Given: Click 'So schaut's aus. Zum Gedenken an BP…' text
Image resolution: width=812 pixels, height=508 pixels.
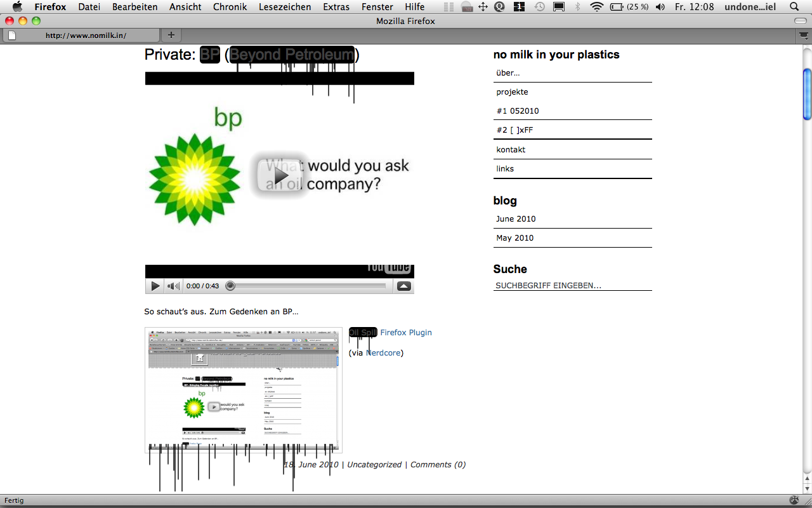Looking at the screenshot, I should 221,312.
